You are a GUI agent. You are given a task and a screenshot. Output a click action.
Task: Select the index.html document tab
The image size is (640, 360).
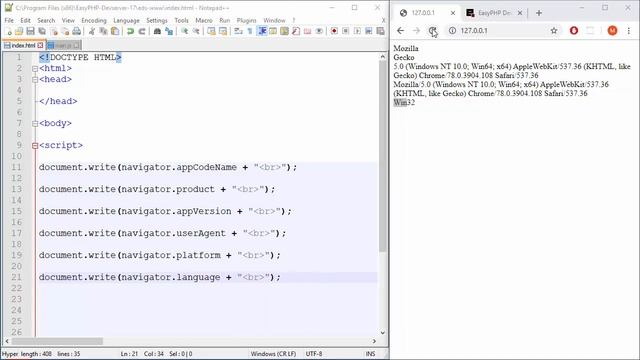pos(23,45)
